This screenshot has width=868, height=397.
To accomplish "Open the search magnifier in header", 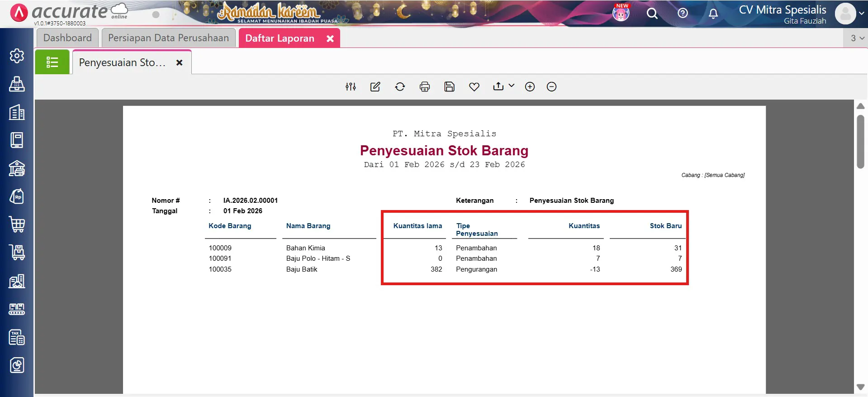I will 652,14.
